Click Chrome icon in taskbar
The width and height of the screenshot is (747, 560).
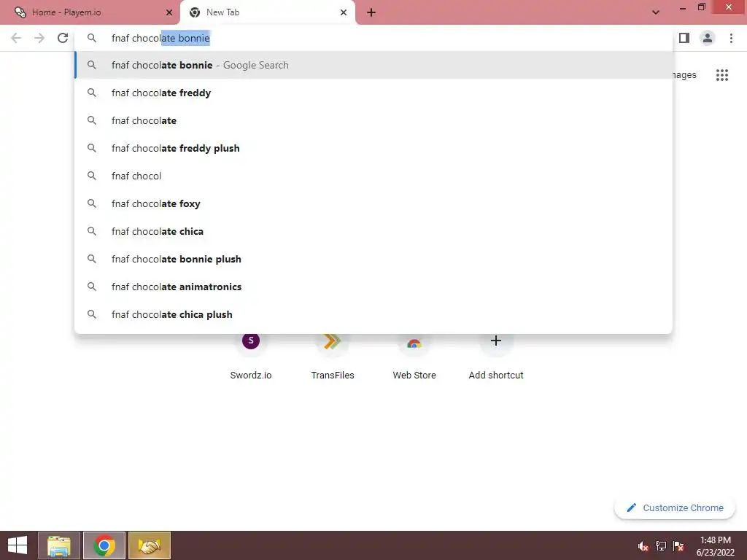104,545
